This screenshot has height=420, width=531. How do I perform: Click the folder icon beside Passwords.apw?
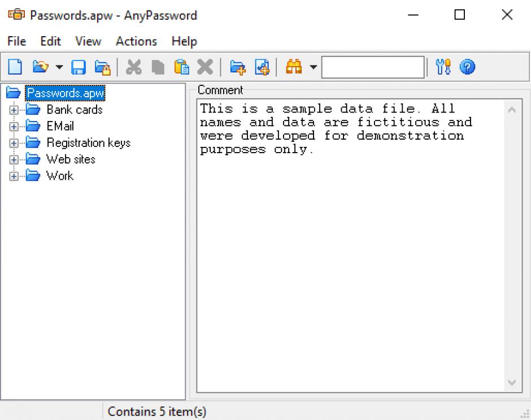(14, 93)
